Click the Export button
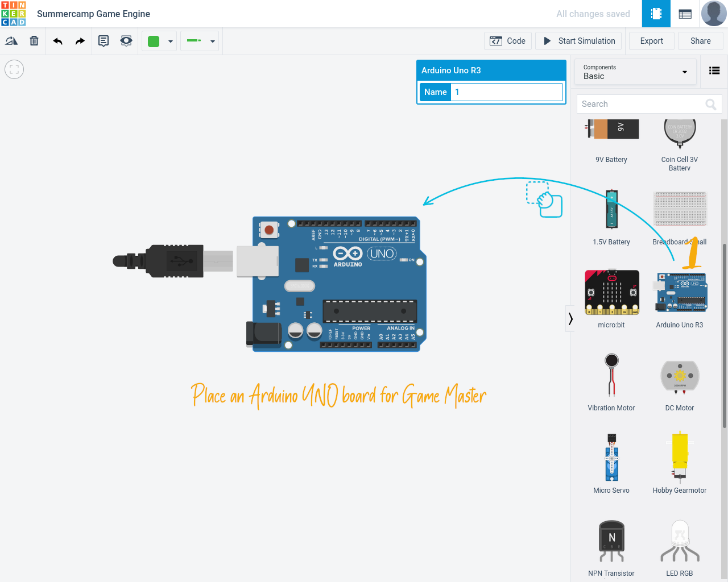Screen dimensions: 728x582 651,41
